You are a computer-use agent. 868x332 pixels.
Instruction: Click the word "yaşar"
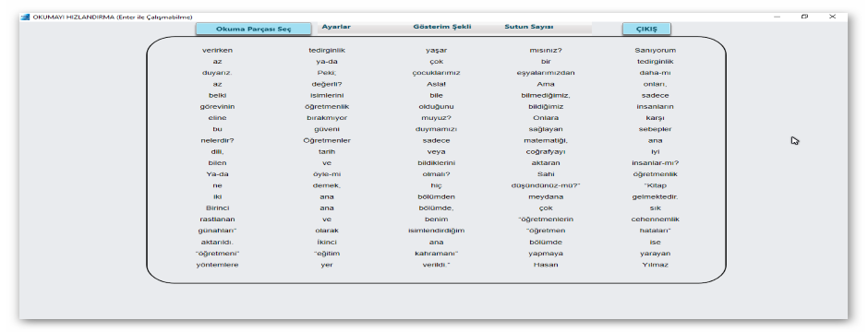436,51
